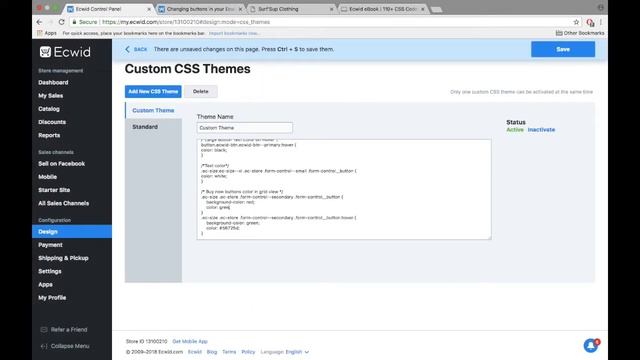This screenshot has width=640, height=360.
Task: Open Other Bookmarks folder
Action: click(580, 33)
